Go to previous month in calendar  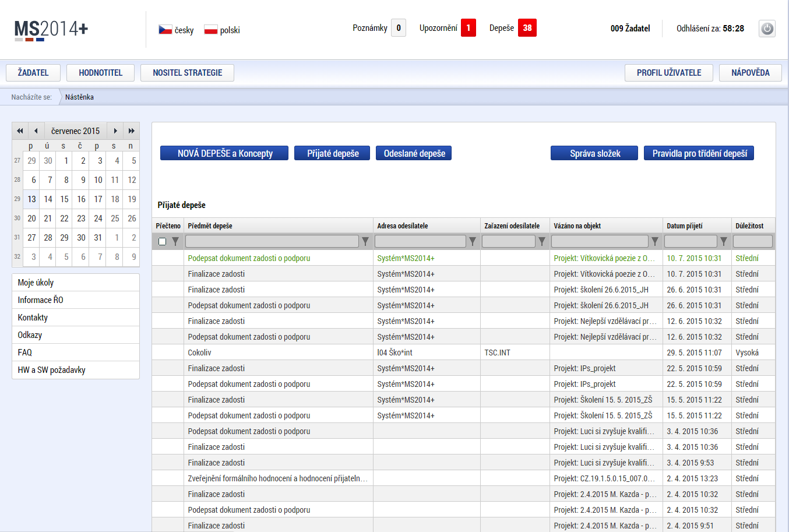[x=36, y=131]
